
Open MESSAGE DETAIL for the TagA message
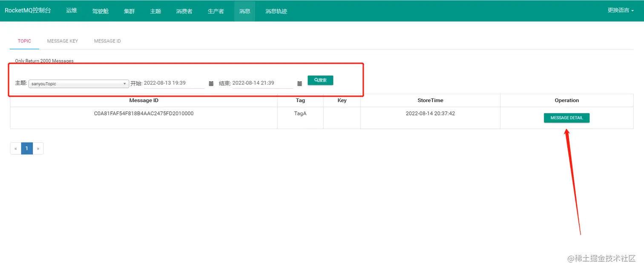pos(566,118)
